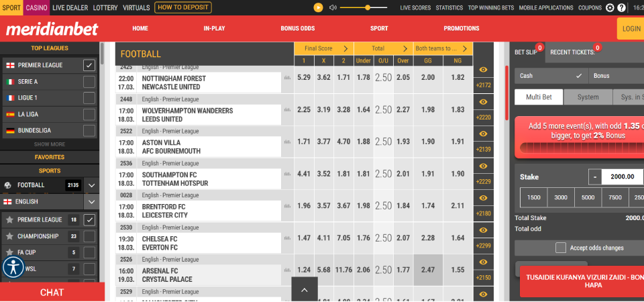Screen dimensions: 644x302
Task: Pick Chelsea home win odds 1.47
Action: pyautogui.click(x=304, y=238)
